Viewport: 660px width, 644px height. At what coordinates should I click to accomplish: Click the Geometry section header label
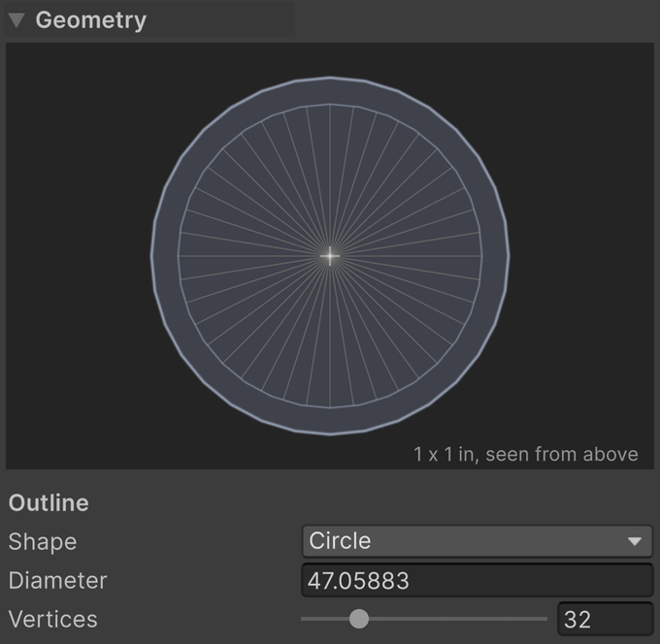(x=91, y=20)
